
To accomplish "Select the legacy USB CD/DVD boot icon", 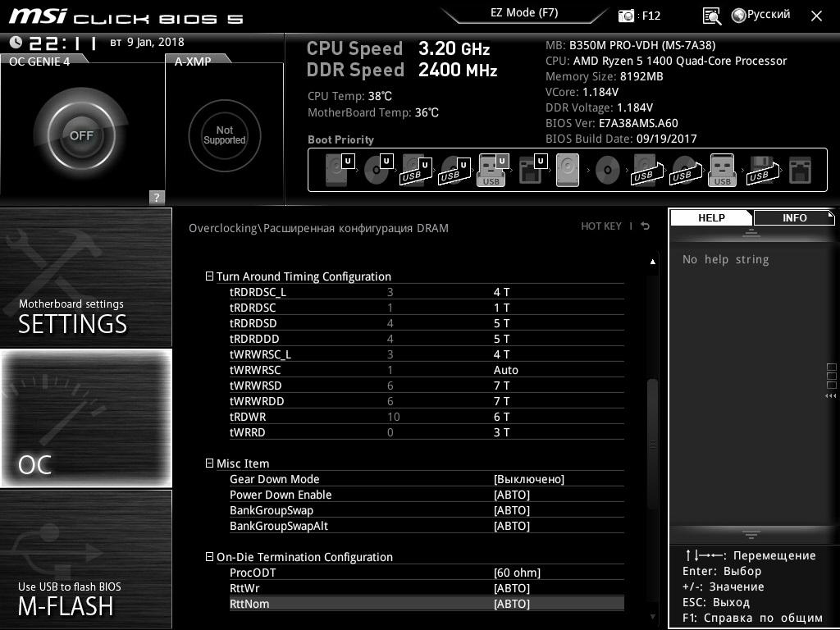I will pyautogui.click(x=685, y=171).
